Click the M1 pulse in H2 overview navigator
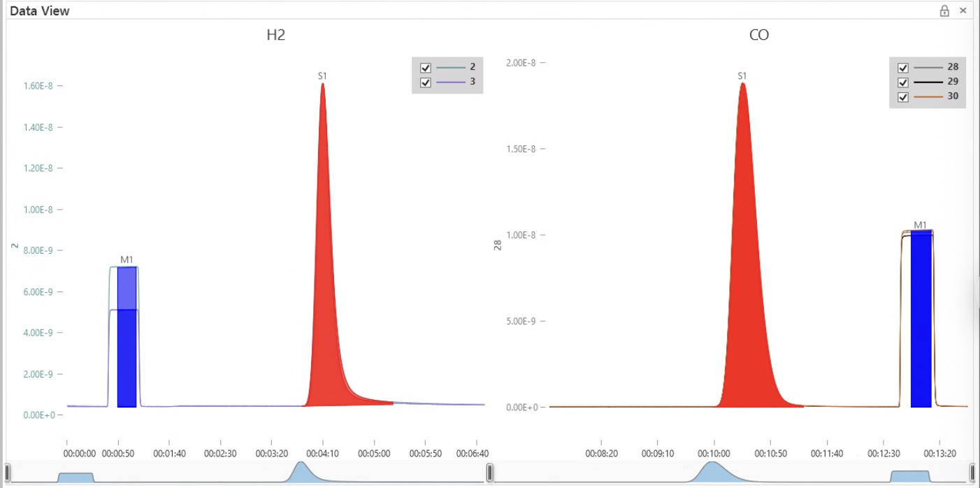The height and width of the screenshot is (488, 980). pos(75,477)
